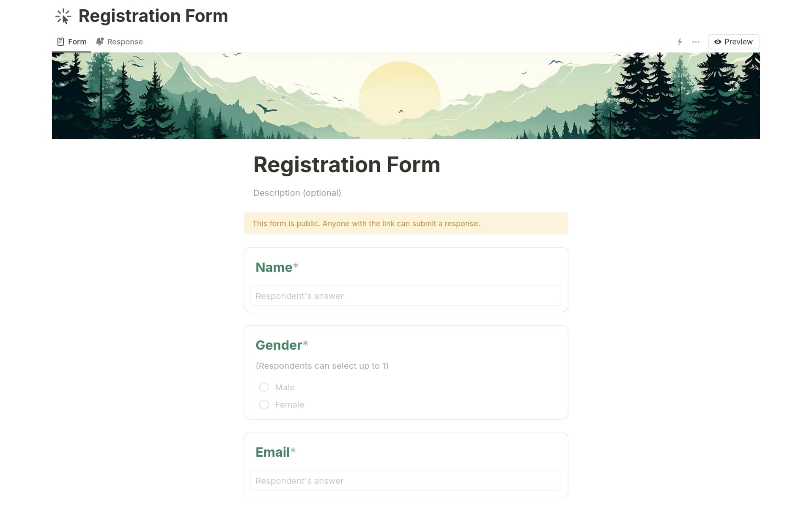Open the form Preview
The width and height of the screenshot is (812, 507).
pos(733,41)
